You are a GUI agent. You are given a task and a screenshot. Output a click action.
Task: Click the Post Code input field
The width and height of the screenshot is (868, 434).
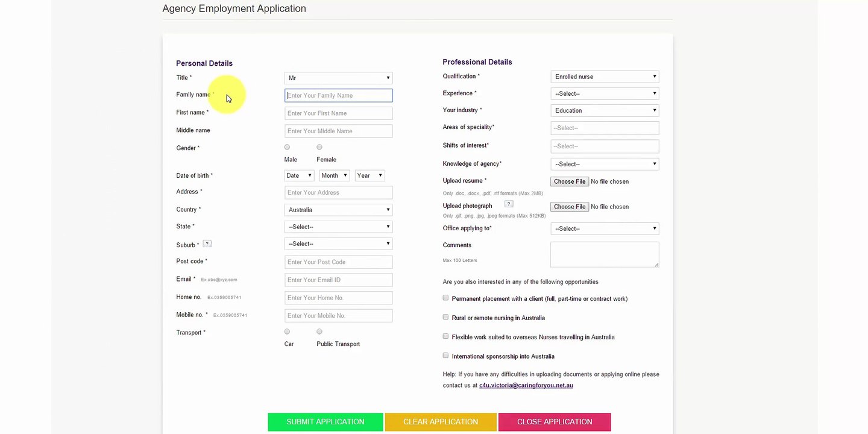click(x=339, y=262)
